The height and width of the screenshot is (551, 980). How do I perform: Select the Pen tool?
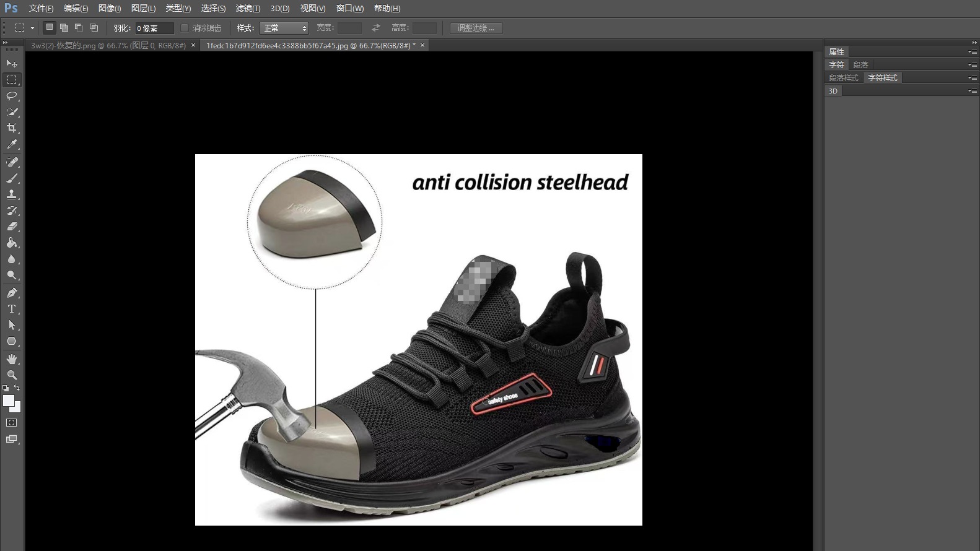click(12, 293)
